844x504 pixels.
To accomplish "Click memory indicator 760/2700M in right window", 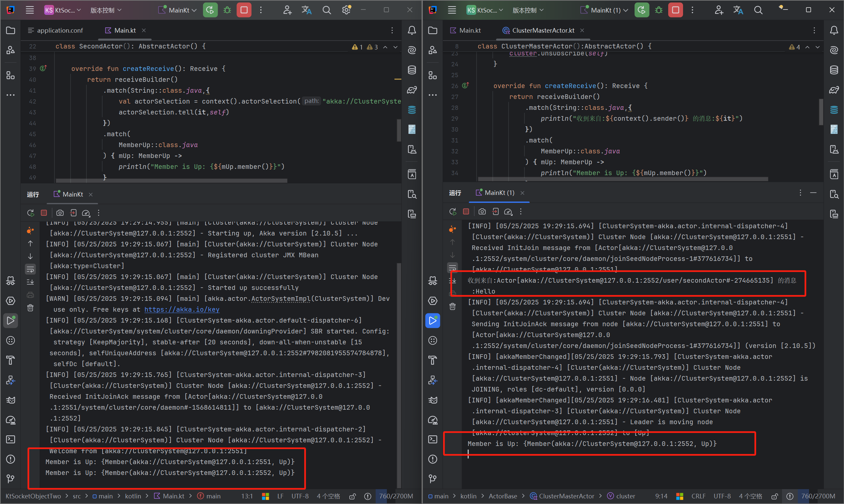I will pyautogui.click(x=818, y=496).
